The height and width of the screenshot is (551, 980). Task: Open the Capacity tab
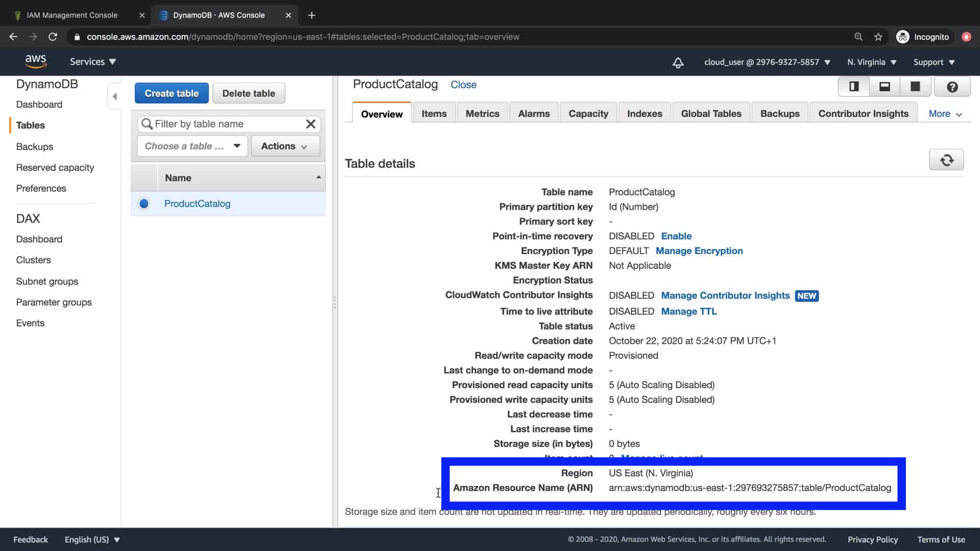coord(588,114)
